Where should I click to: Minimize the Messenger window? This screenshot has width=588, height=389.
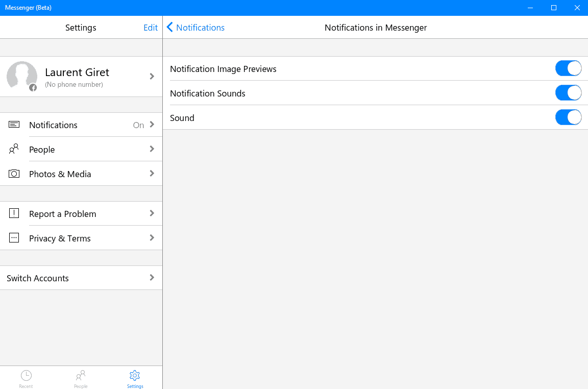pyautogui.click(x=530, y=8)
